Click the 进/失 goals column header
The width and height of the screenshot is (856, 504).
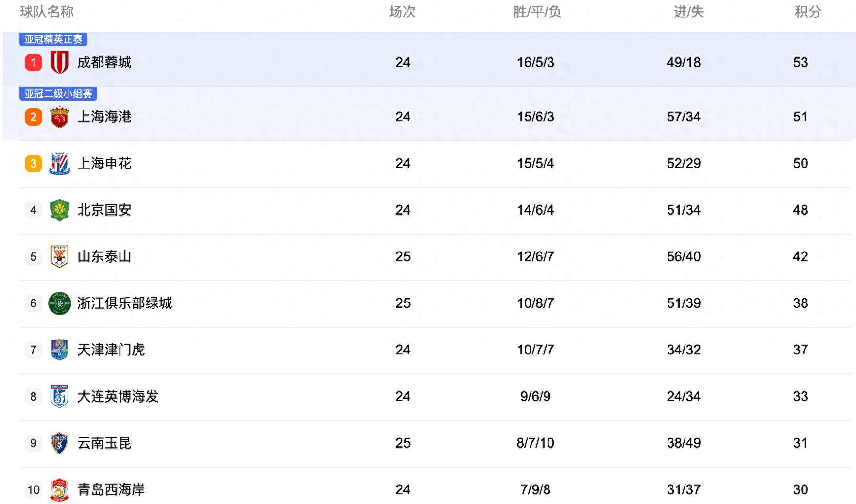coord(688,12)
